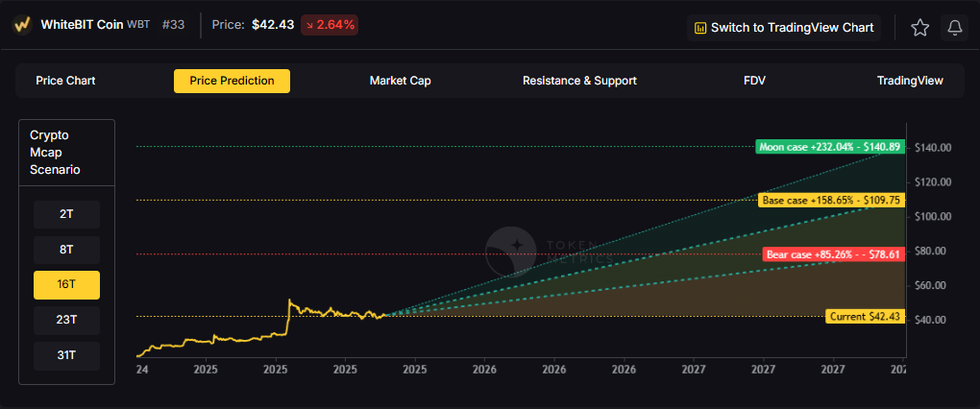
Task: Select the Price Prediction tab
Action: point(232,81)
